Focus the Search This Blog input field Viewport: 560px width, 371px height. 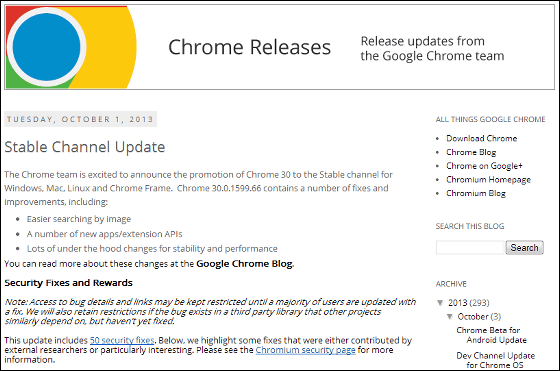[x=470, y=247]
